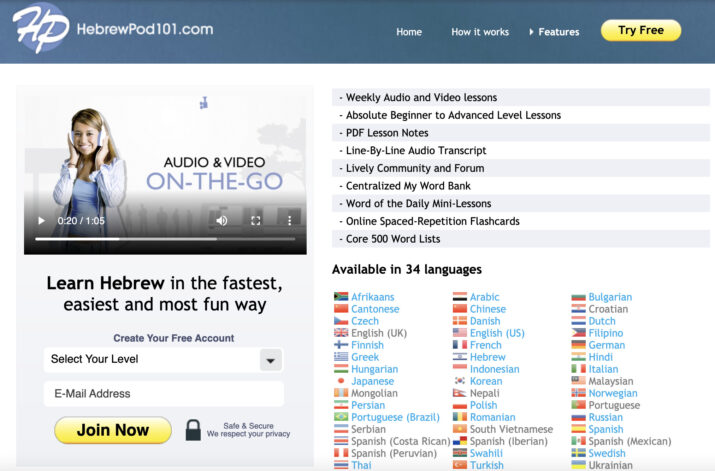Image resolution: width=715 pixels, height=471 pixels.
Task: Play the Audio & Video promo clip
Action: [x=41, y=221]
